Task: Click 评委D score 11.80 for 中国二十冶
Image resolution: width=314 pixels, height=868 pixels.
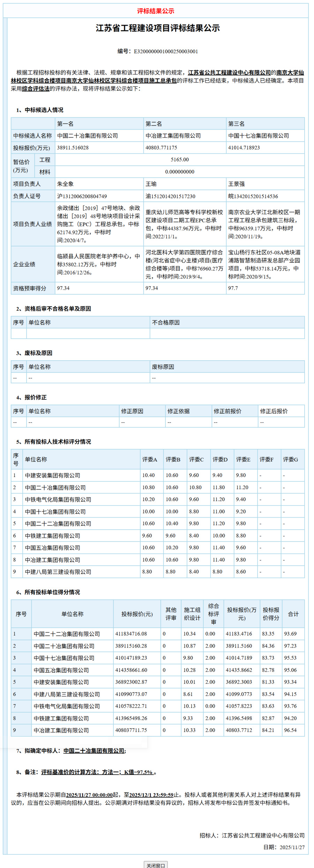Action: [219, 487]
